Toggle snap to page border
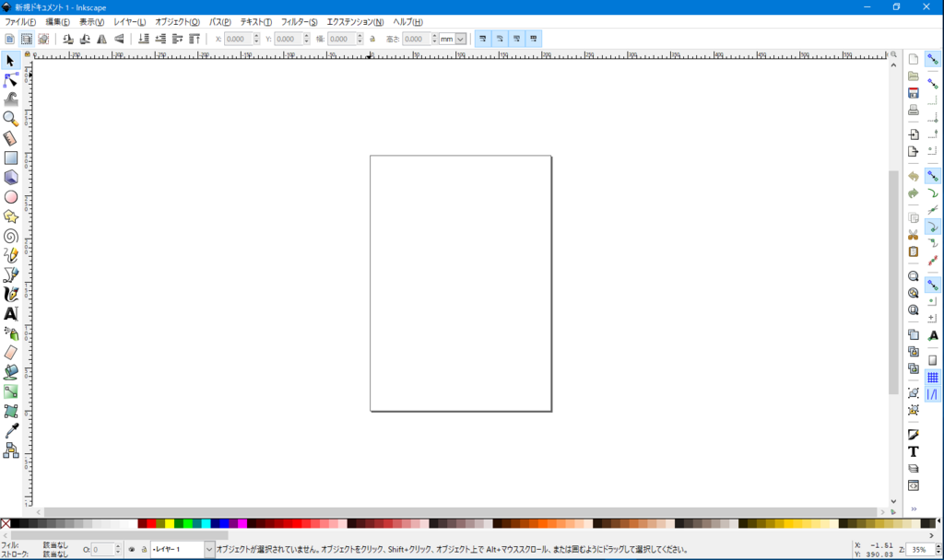 [933, 360]
